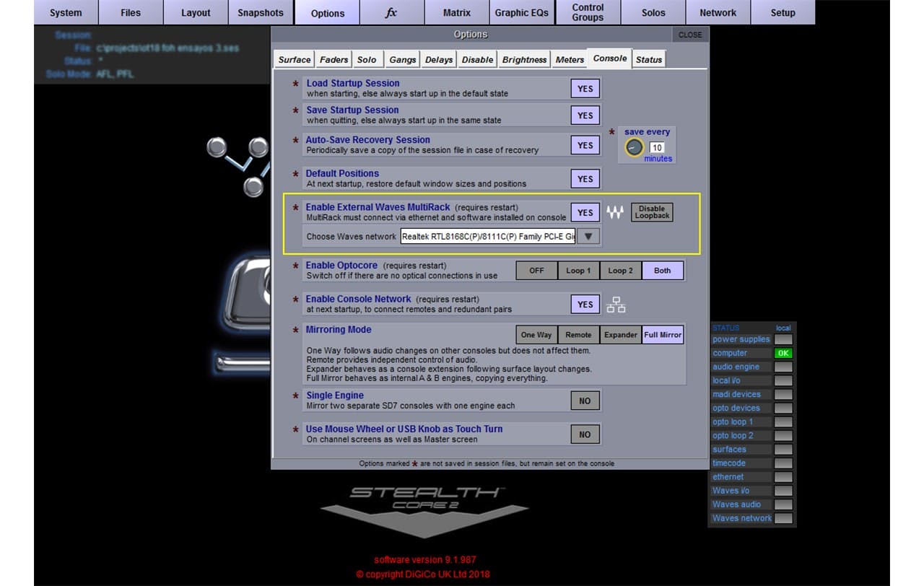This screenshot has width=924, height=586.
Task: Expand the Waves network dropdown arrow
Action: tap(588, 236)
